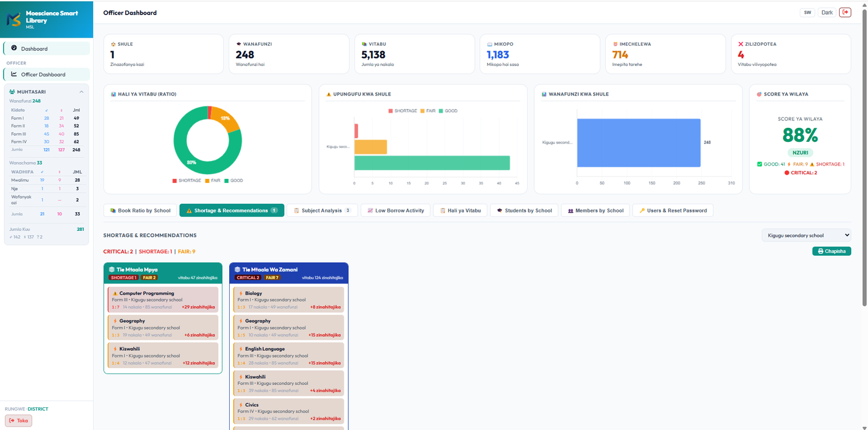
Task: Switch to the Subject Analysis tab
Action: [x=322, y=211]
